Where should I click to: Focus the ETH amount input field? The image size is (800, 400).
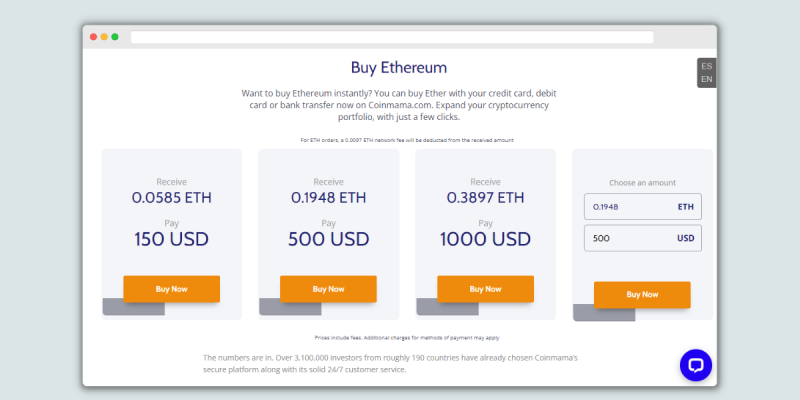[x=643, y=207]
